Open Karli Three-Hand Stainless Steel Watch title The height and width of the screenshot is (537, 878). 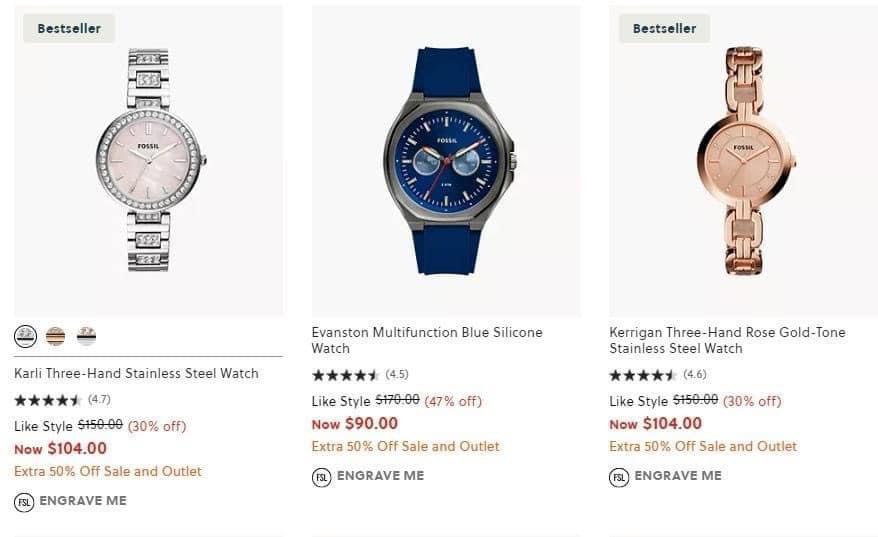[136, 373]
